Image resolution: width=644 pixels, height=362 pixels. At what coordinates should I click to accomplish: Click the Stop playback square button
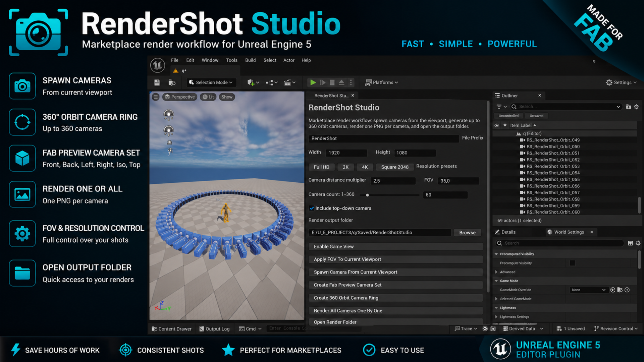tap(332, 82)
